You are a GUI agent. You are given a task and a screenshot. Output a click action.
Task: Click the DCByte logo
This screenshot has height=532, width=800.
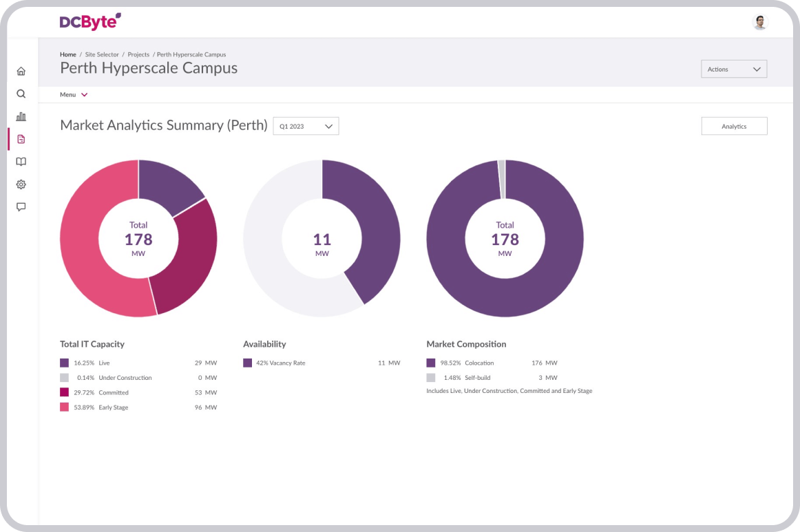click(x=90, y=22)
